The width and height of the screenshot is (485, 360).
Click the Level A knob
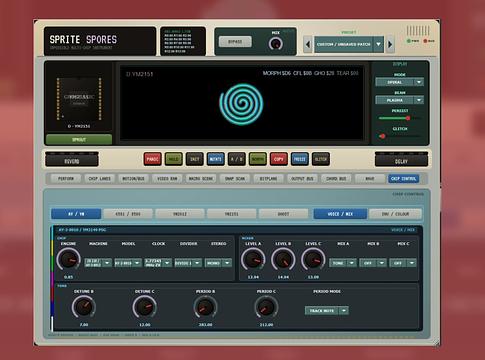tap(253, 260)
